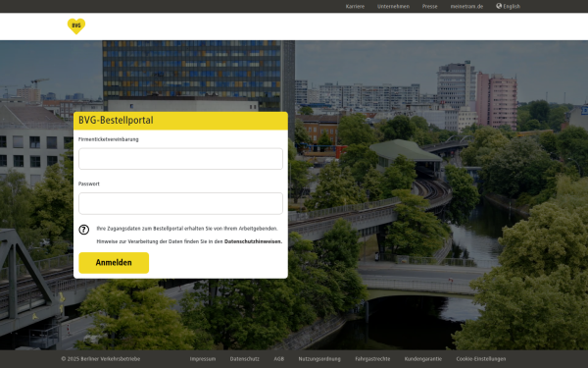Focus the Passwort input field
588x368 pixels.
click(180, 203)
